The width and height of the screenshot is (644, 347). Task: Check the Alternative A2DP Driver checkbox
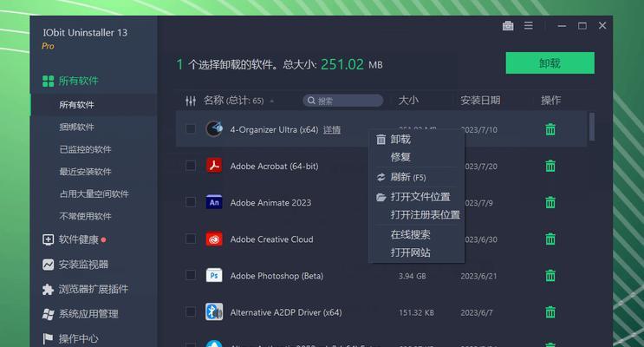[190, 311]
